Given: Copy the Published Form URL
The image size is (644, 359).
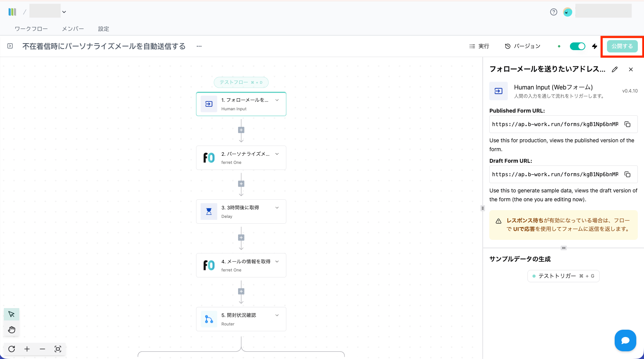Looking at the screenshot, I should pos(627,124).
